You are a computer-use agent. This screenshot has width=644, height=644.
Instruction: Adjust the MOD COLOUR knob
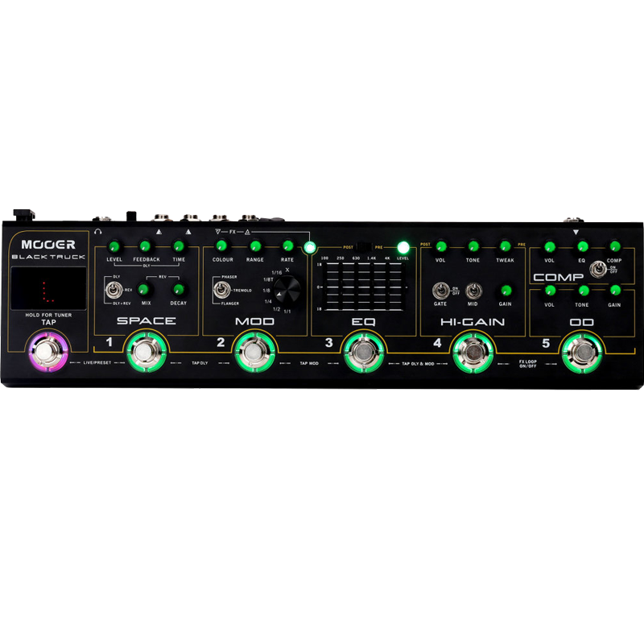tap(221, 246)
